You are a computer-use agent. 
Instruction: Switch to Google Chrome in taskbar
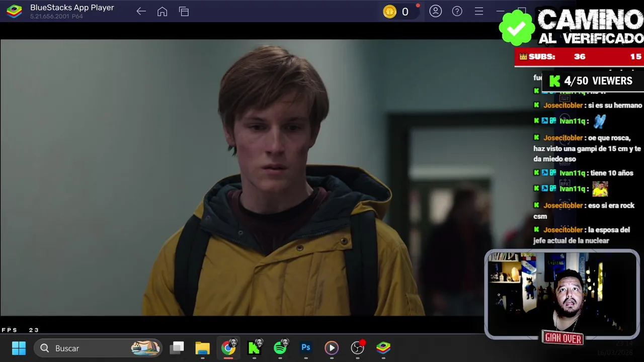pyautogui.click(x=228, y=347)
